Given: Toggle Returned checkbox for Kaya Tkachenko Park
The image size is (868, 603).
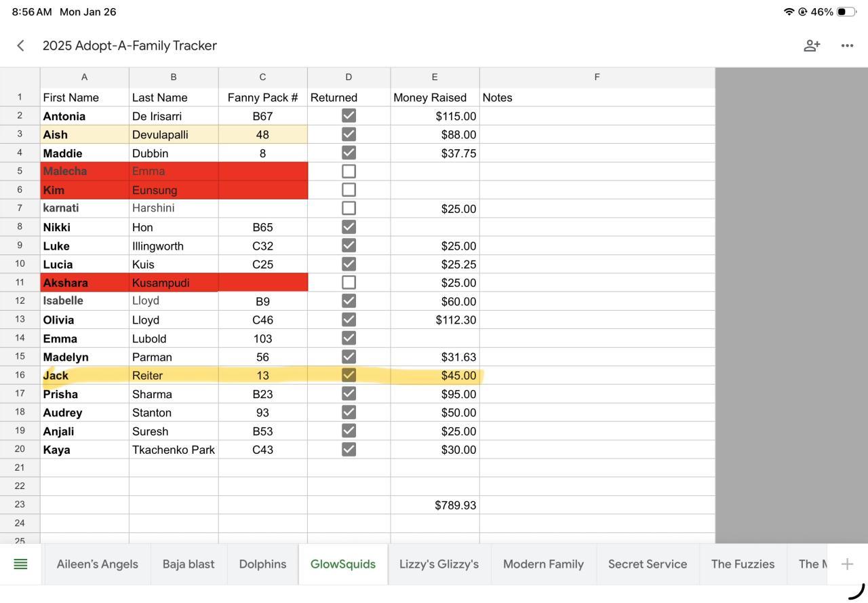Looking at the screenshot, I should pyautogui.click(x=349, y=449).
